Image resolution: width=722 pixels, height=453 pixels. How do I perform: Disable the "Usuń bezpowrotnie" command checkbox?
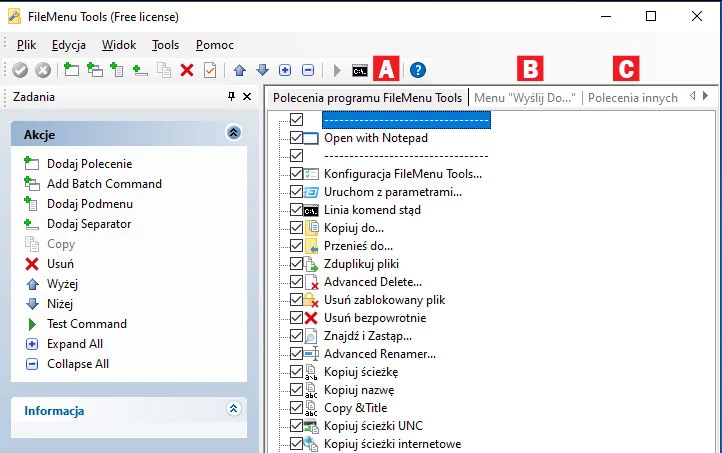point(296,318)
